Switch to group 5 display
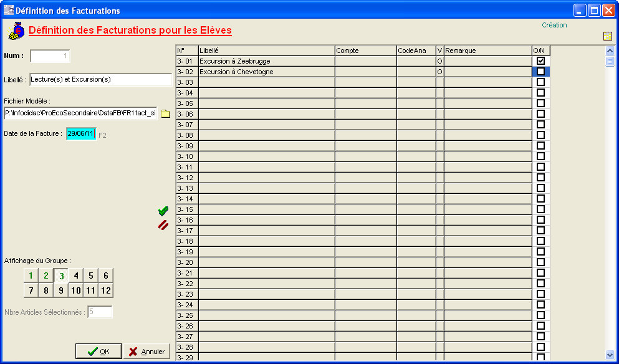 (91, 275)
